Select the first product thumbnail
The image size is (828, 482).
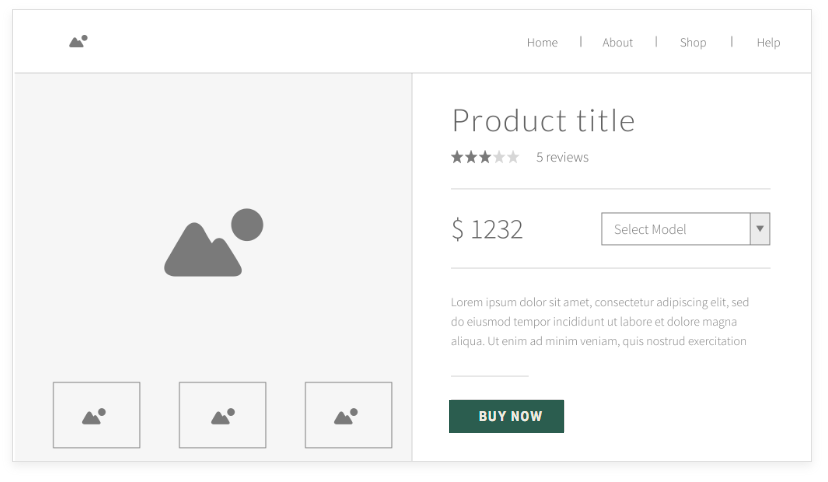point(97,415)
